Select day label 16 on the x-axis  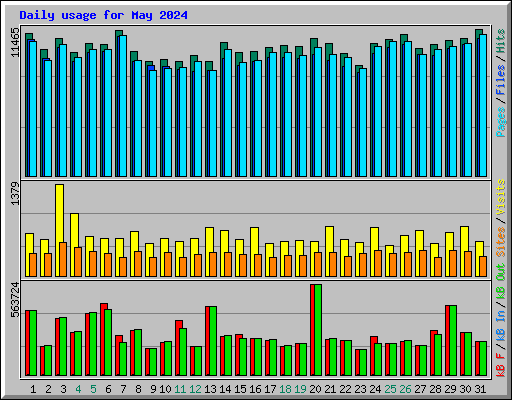click(x=255, y=389)
